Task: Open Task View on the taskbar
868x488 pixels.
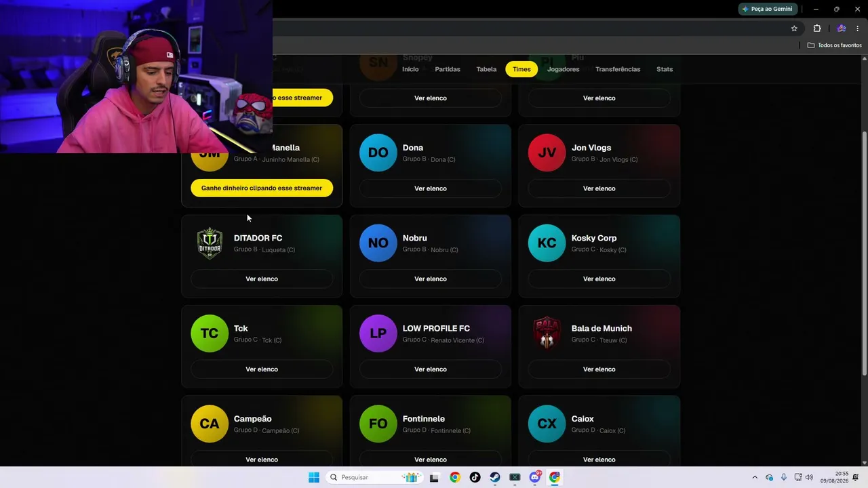Action: (x=435, y=477)
